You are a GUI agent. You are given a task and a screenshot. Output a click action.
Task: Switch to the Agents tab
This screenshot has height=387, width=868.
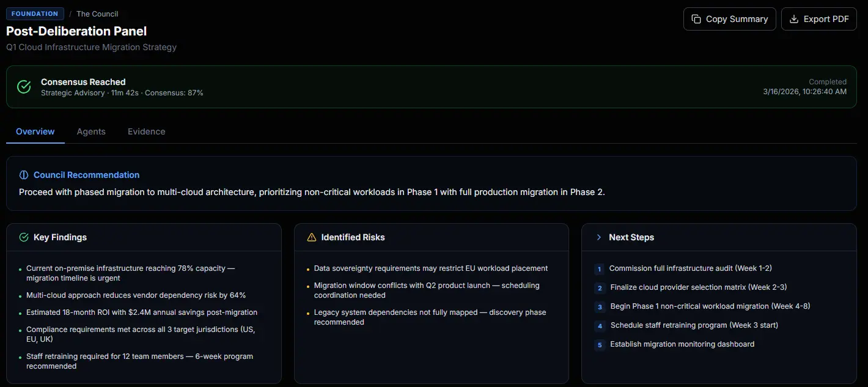coord(91,131)
